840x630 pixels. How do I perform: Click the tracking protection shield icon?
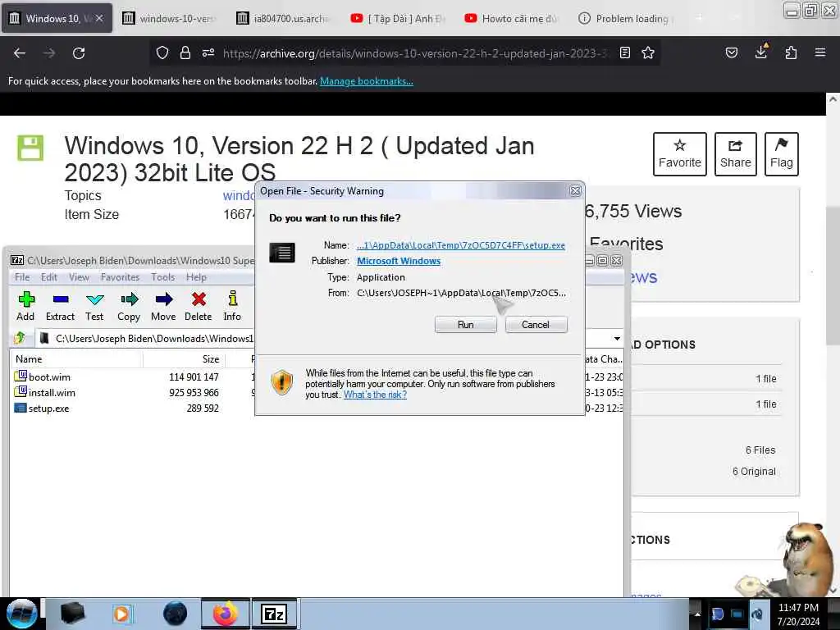[162, 52]
